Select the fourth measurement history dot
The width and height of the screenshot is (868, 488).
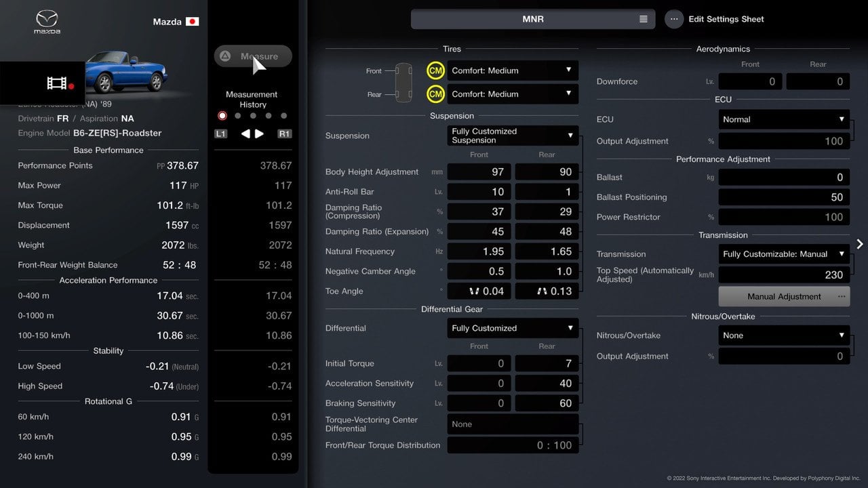269,116
